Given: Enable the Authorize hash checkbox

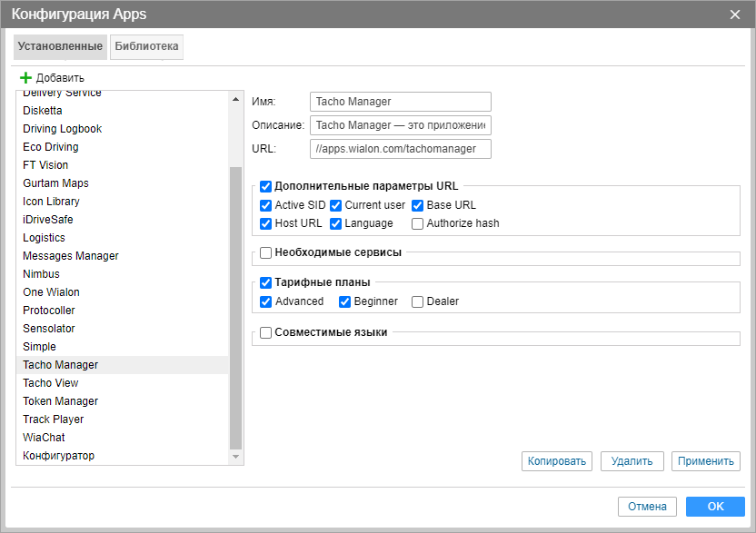Looking at the screenshot, I should pos(418,223).
